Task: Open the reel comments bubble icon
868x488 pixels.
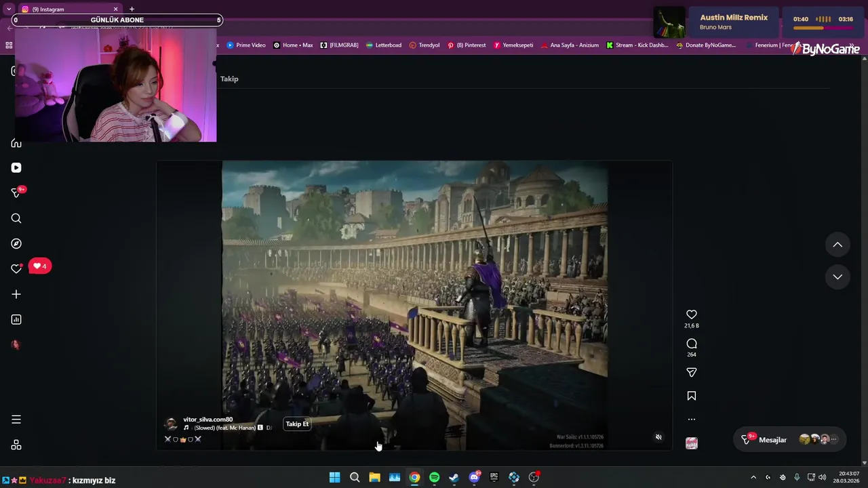Action: pyautogui.click(x=692, y=344)
